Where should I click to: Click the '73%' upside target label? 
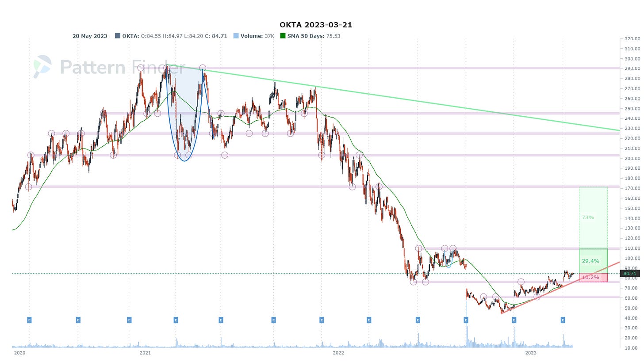(x=588, y=217)
